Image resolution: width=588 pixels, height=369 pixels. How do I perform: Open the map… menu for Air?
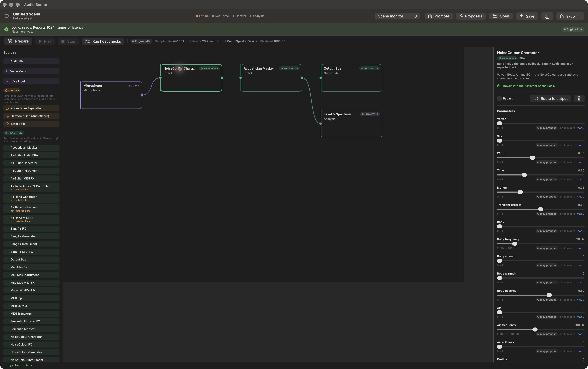(580, 317)
